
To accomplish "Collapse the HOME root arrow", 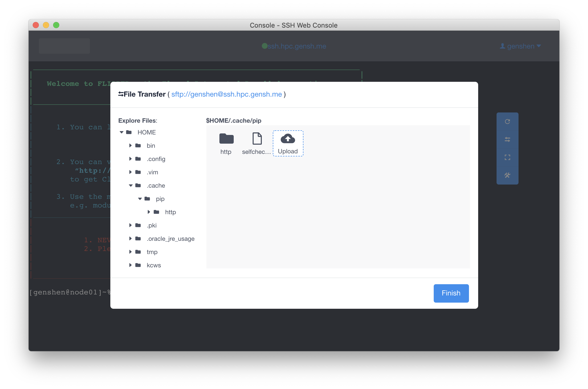I will click(122, 132).
